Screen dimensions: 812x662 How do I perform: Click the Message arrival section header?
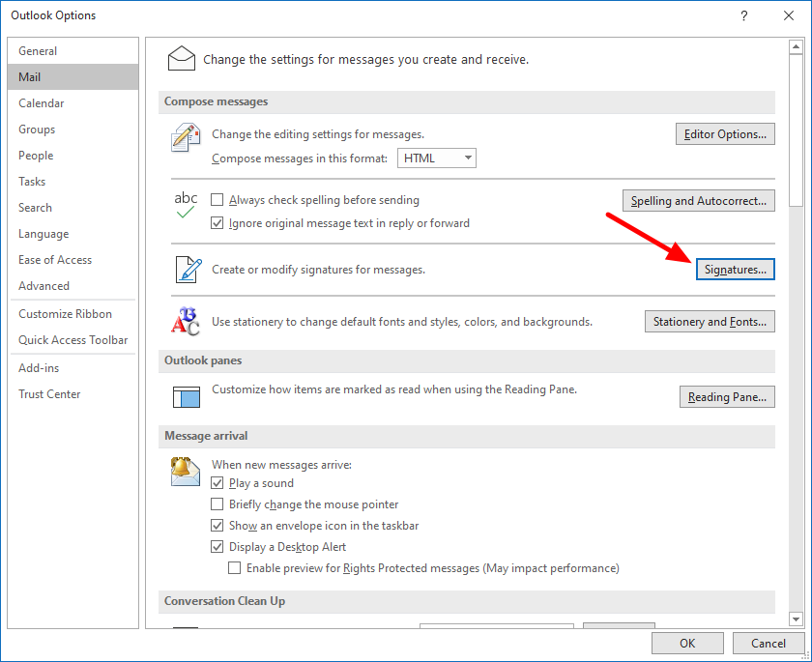pos(467,436)
